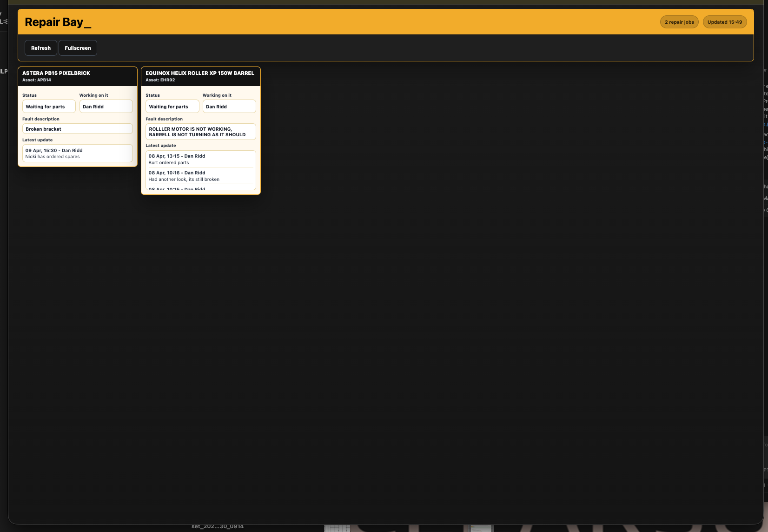Viewport: 768px width, 532px height.
Task: Select the Equinox Helix Roller card header
Action: [200, 73]
